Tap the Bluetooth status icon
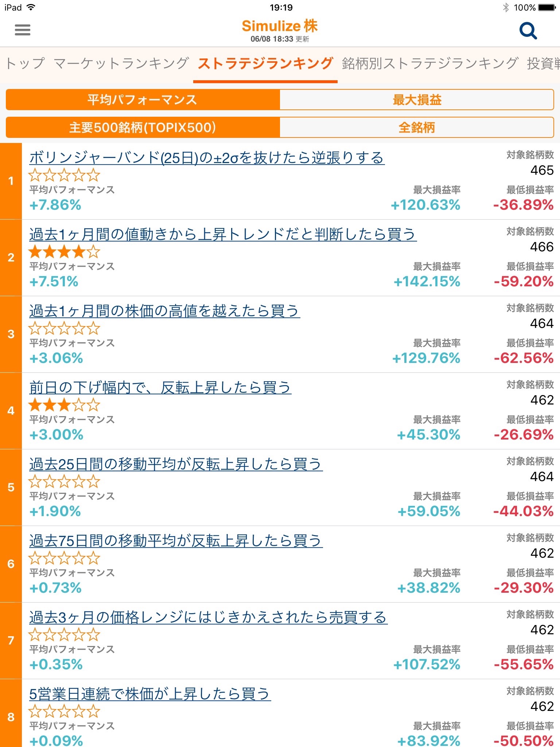 click(x=506, y=7)
